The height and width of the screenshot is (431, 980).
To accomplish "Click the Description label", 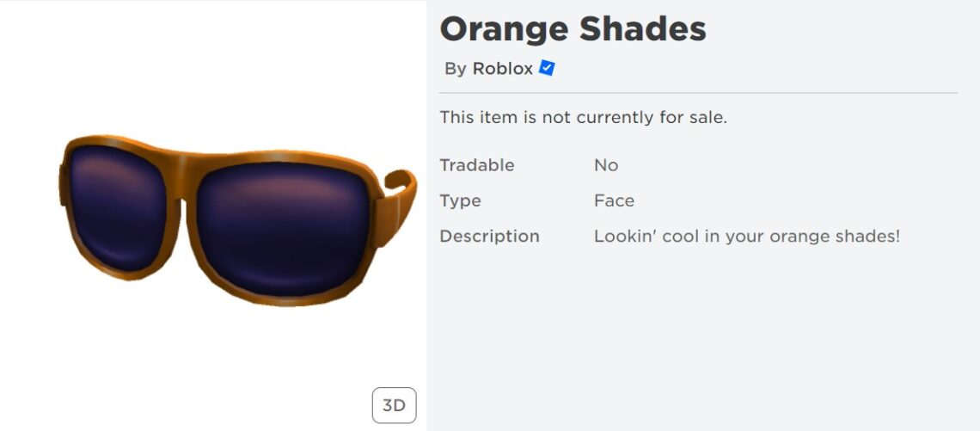I will point(489,237).
